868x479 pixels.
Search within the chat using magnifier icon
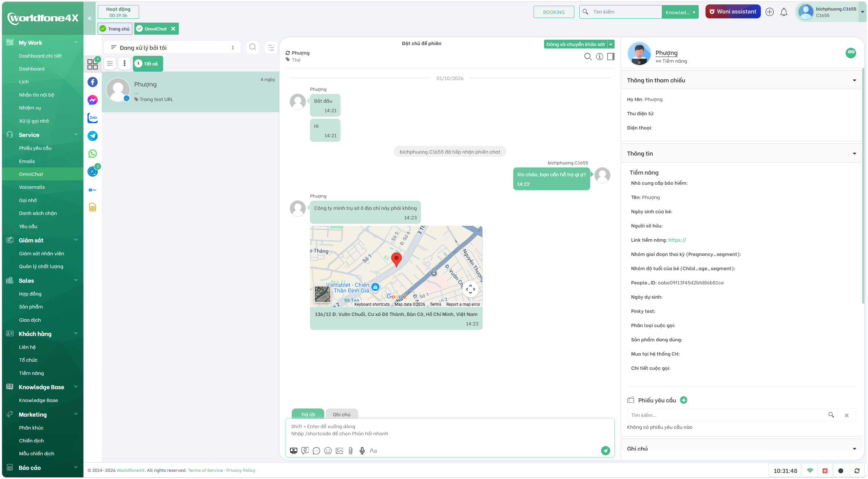(x=588, y=57)
